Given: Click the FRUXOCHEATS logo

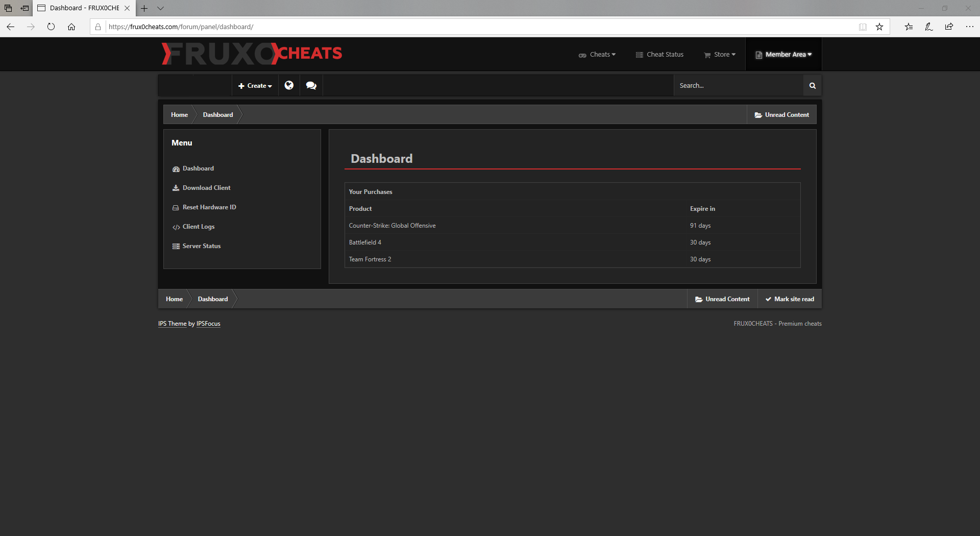Looking at the screenshot, I should pyautogui.click(x=252, y=54).
